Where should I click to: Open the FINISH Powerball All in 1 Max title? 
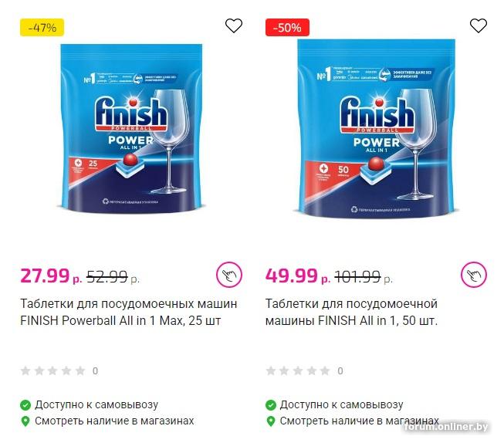tap(129, 312)
